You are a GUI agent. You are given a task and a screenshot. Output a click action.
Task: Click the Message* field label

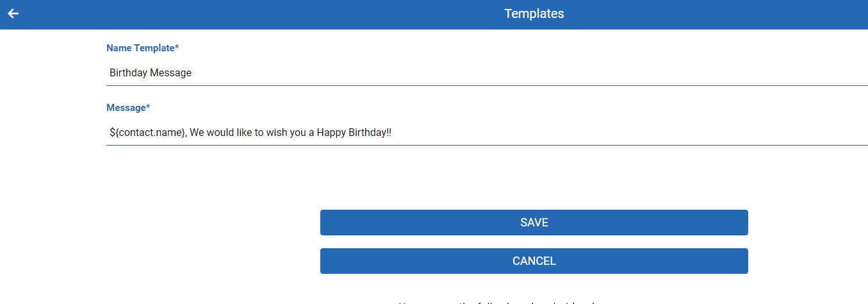(128, 108)
